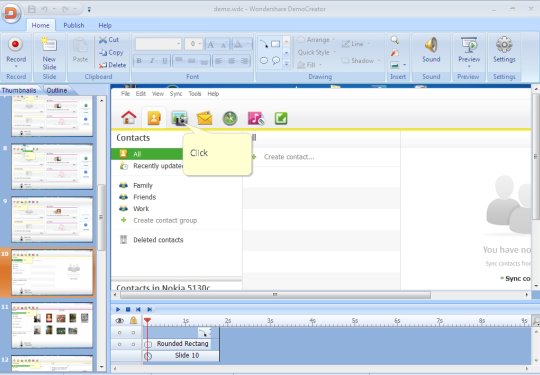Select the curved arrow line shape

pos(264,44)
